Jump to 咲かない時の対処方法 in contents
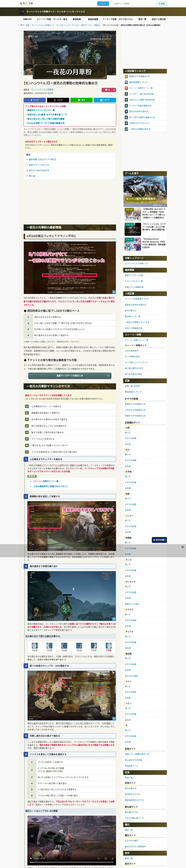186x868 pixels. [39, 171]
